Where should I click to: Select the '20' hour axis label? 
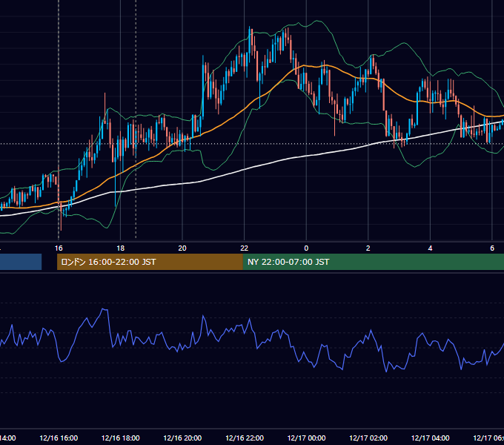coord(182,248)
